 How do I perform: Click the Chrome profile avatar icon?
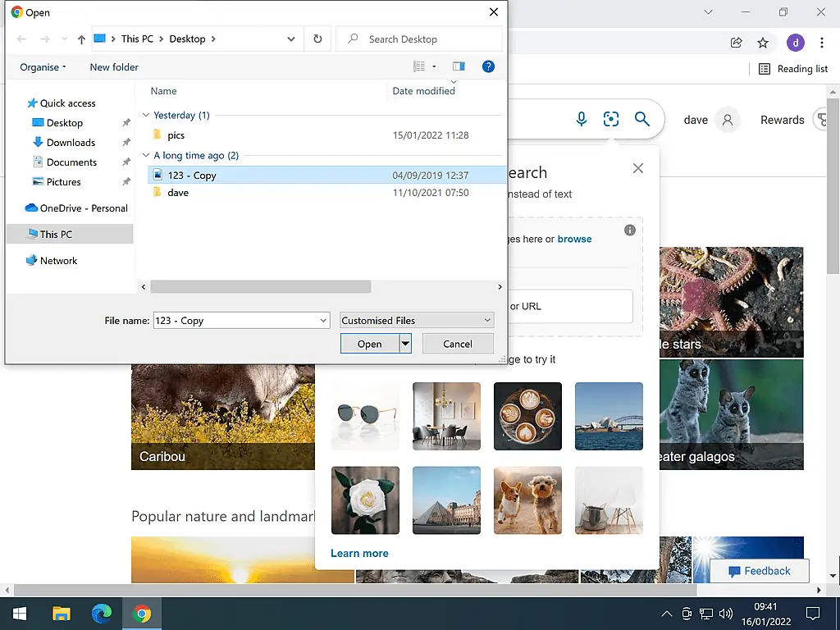pyautogui.click(x=795, y=43)
